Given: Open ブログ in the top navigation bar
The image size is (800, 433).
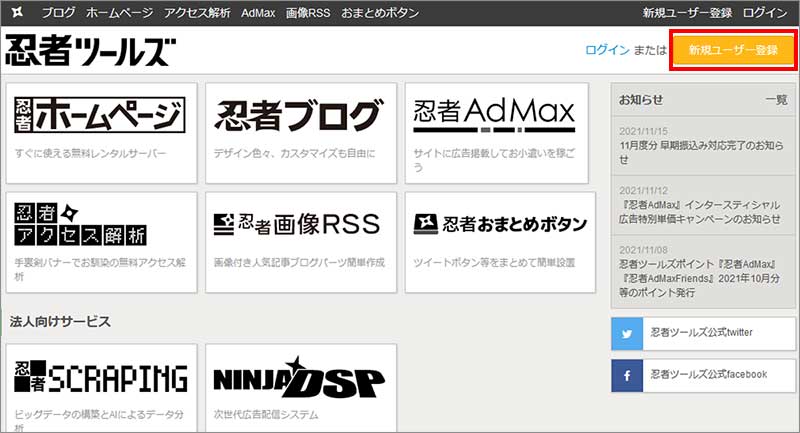Looking at the screenshot, I should pyautogui.click(x=58, y=13).
